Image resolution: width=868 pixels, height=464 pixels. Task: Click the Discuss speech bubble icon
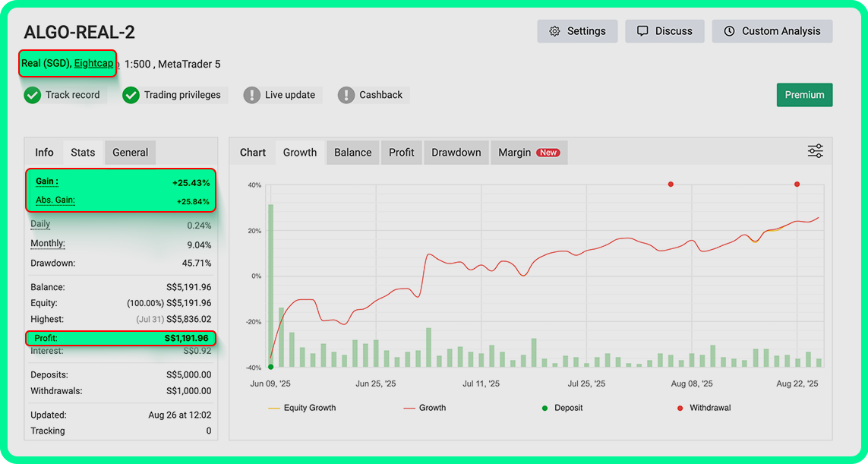[642, 31]
